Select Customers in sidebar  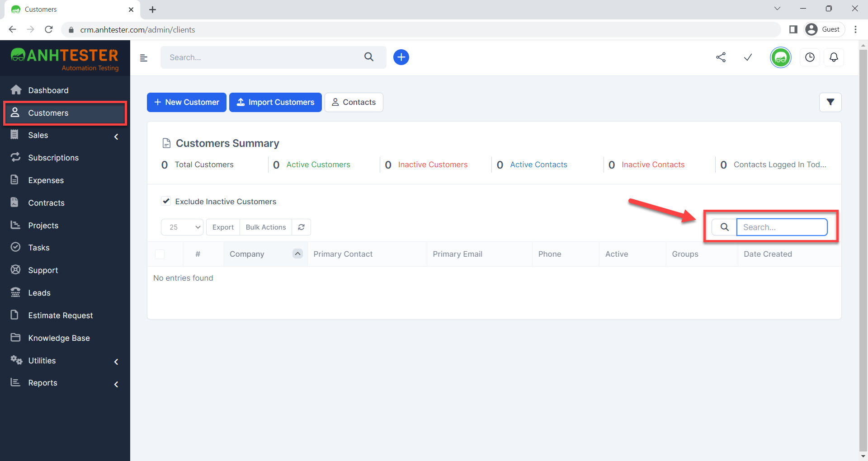point(65,113)
